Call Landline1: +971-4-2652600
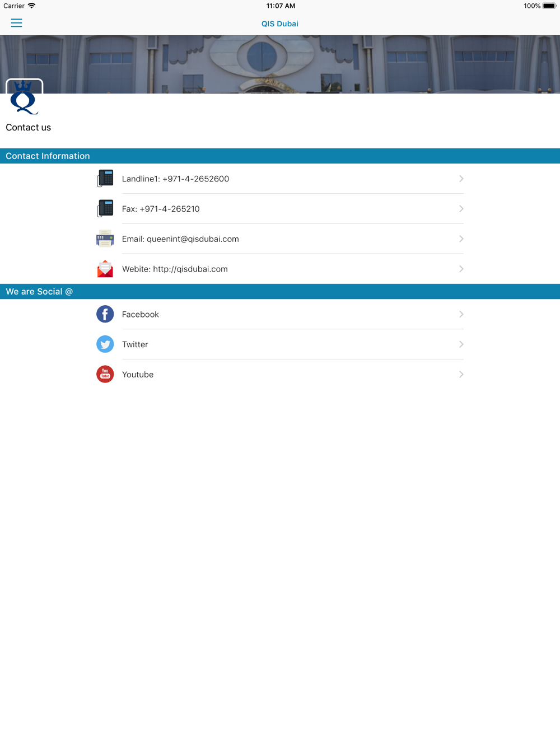Viewport: 560px width, 747px height. [x=175, y=179]
